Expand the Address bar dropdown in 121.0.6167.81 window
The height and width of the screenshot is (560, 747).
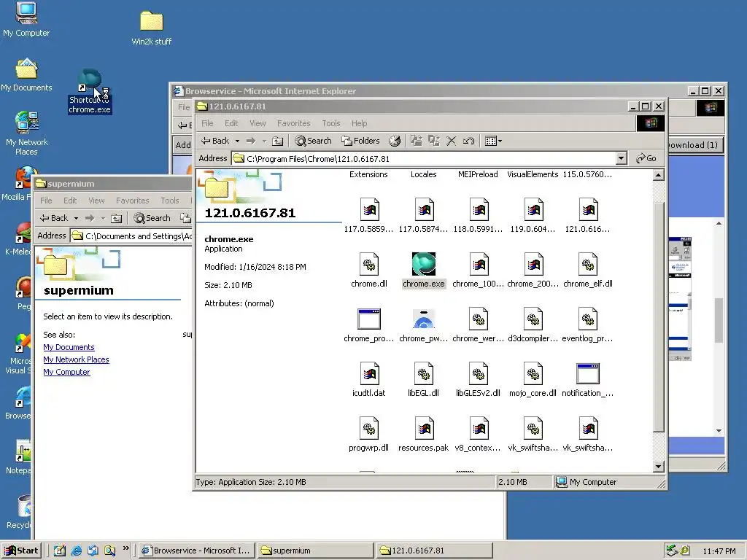click(621, 158)
